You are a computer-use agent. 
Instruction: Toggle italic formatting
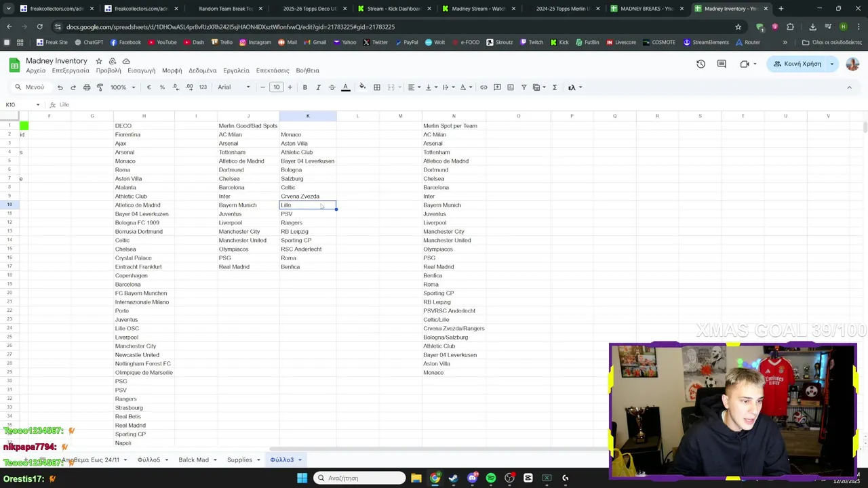pyautogui.click(x=318, y=87)
